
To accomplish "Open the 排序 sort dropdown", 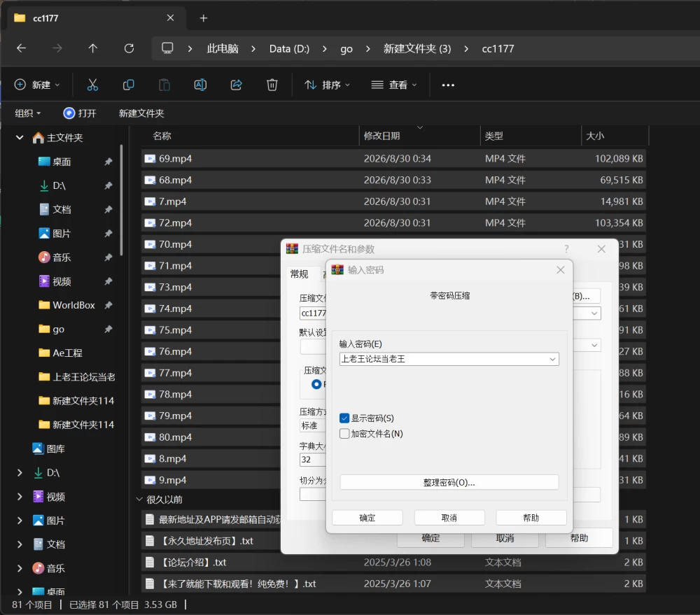I will [327, 85].
